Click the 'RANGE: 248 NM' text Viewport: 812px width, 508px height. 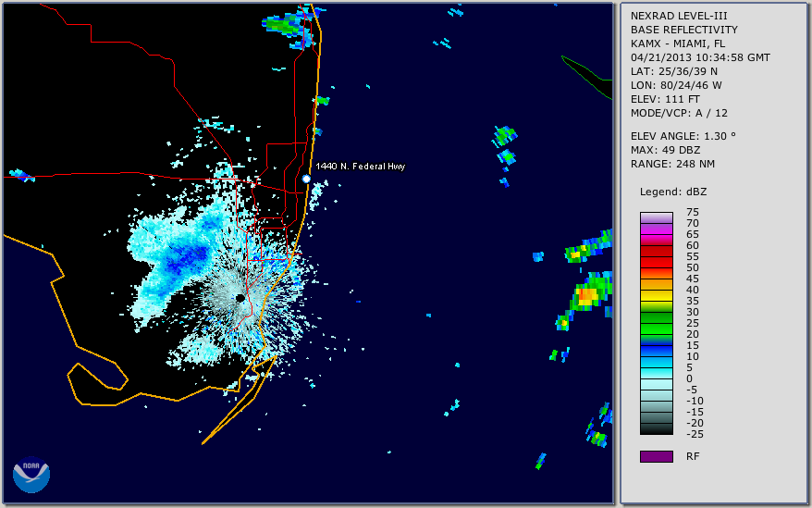click(x=672, y=164)
